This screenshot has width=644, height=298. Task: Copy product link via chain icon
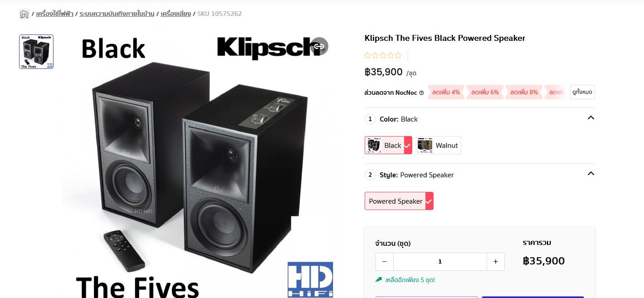point(319,46)
